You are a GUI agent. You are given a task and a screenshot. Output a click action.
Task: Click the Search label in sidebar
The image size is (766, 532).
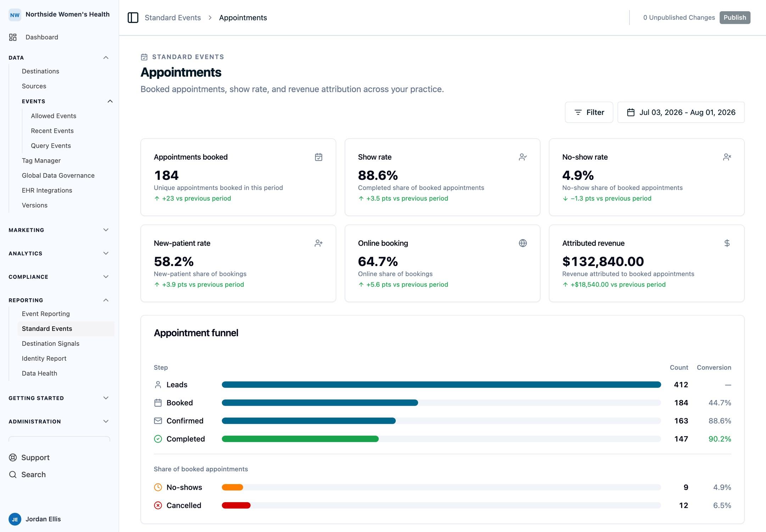33,475
